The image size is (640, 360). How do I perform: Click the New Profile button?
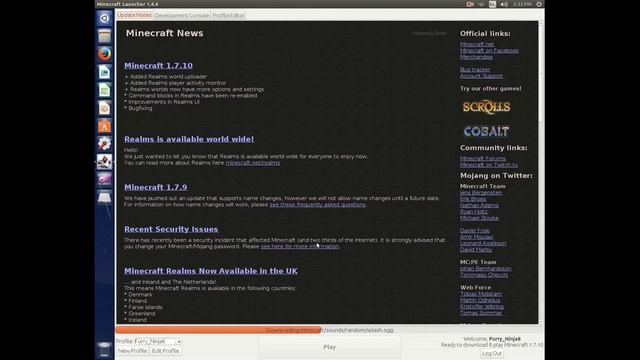click(x=132, y=351)
